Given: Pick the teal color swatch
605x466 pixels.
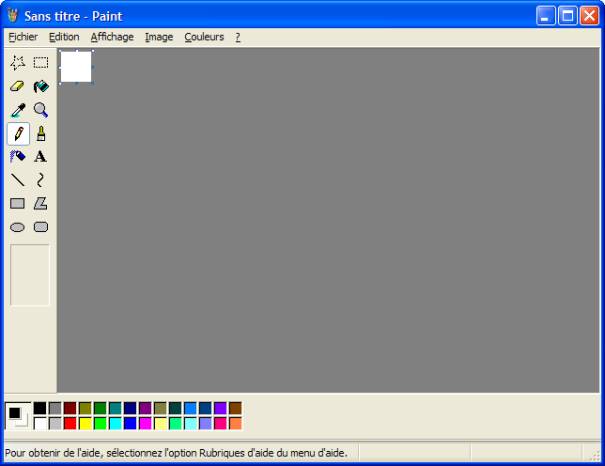Looking at the screenshot, I should coord(115,408).
